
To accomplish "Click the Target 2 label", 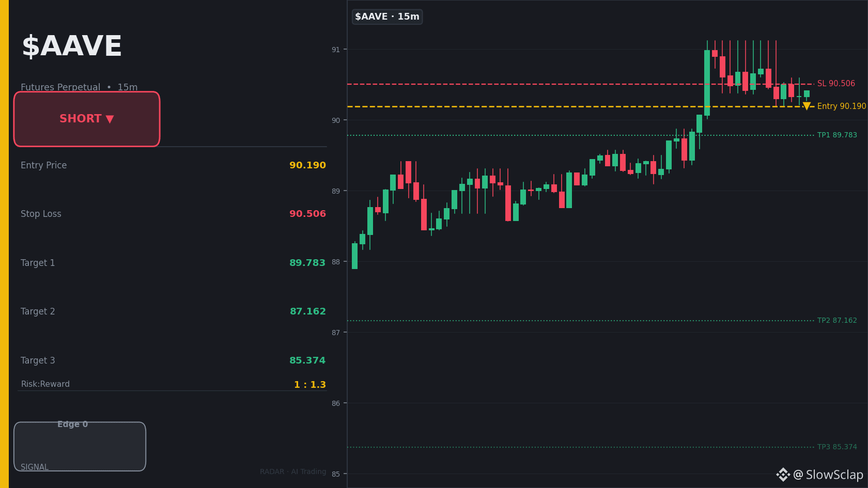I will (x=38, y=311).
